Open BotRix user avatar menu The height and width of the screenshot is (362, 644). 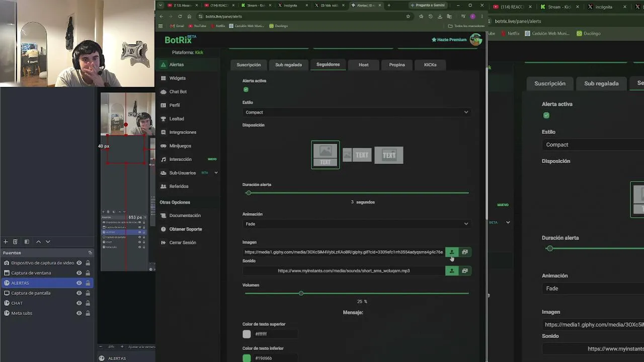[475, 40]
